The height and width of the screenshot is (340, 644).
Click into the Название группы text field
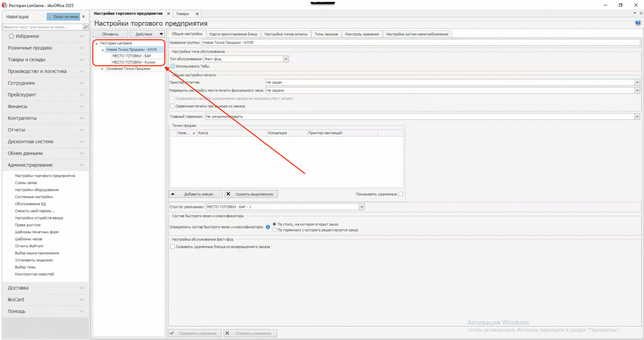pos(421,42)
